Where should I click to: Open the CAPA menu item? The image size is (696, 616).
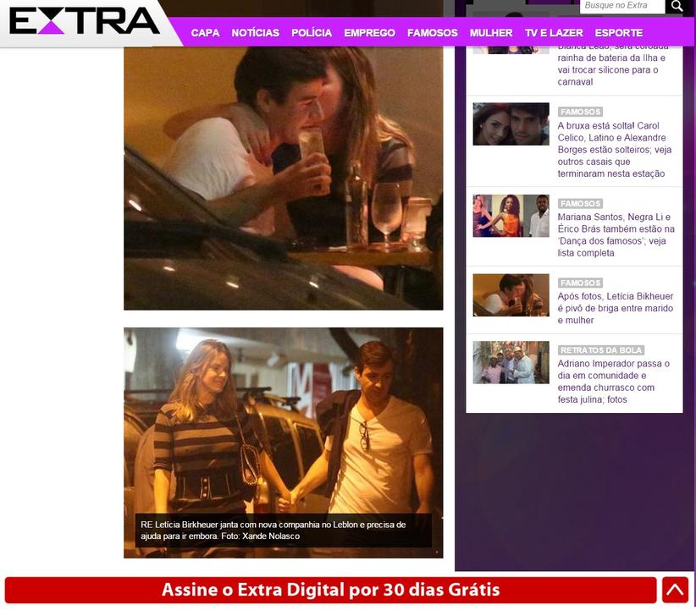pos(205,33)
